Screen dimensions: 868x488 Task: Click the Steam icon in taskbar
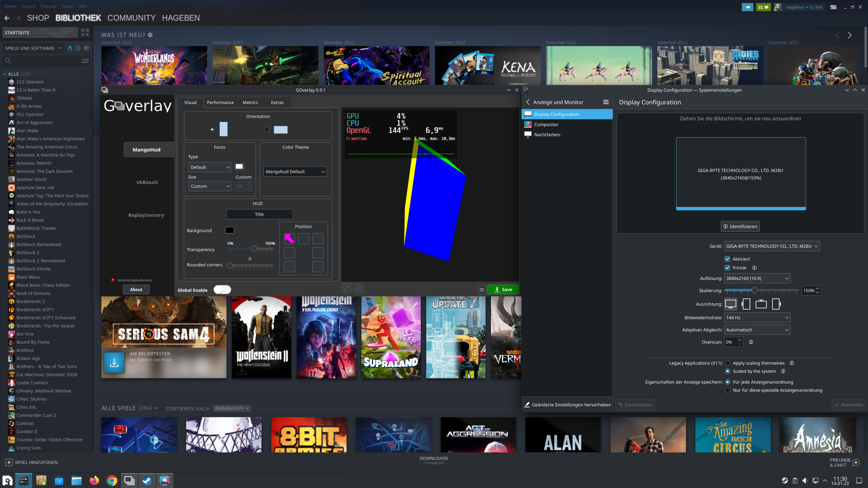(x=147, y=481)
